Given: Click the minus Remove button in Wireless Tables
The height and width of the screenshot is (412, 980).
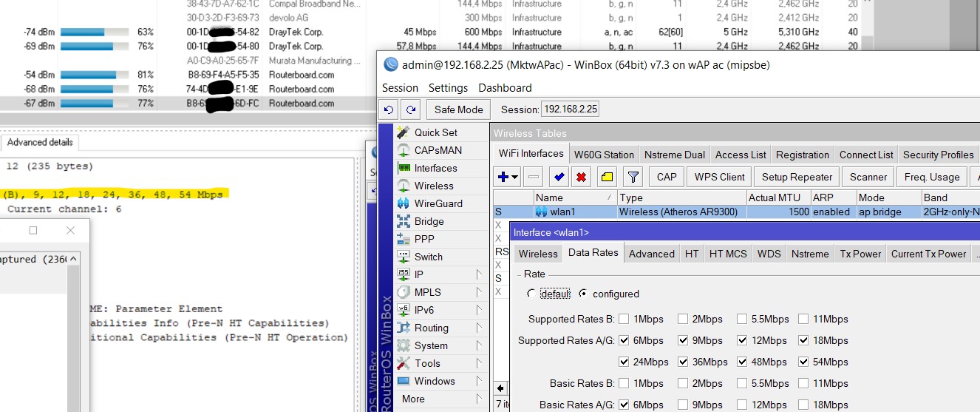Looking at the screenshot, I should pos(534,177).
